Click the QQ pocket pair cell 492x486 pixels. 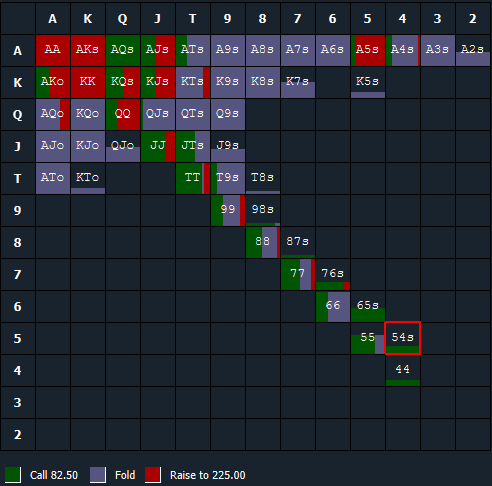click(x=123, y=114)
